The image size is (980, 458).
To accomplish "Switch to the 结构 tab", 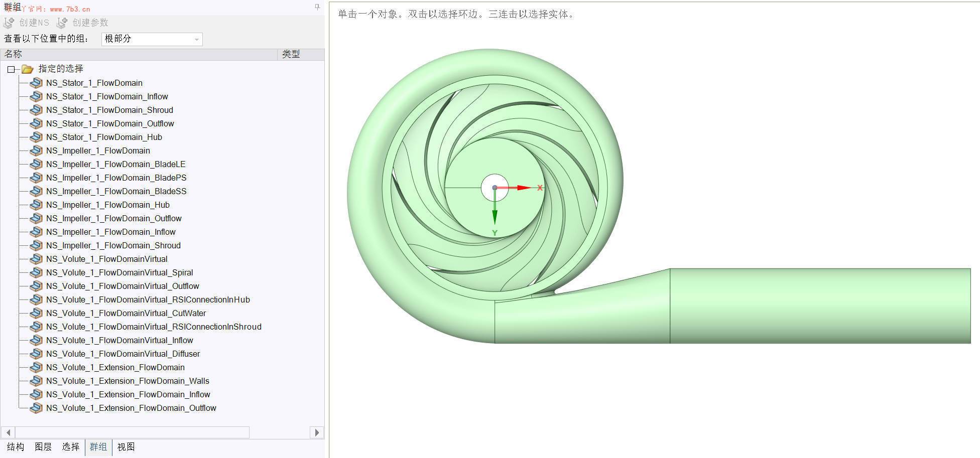I will tap(16, 447).
